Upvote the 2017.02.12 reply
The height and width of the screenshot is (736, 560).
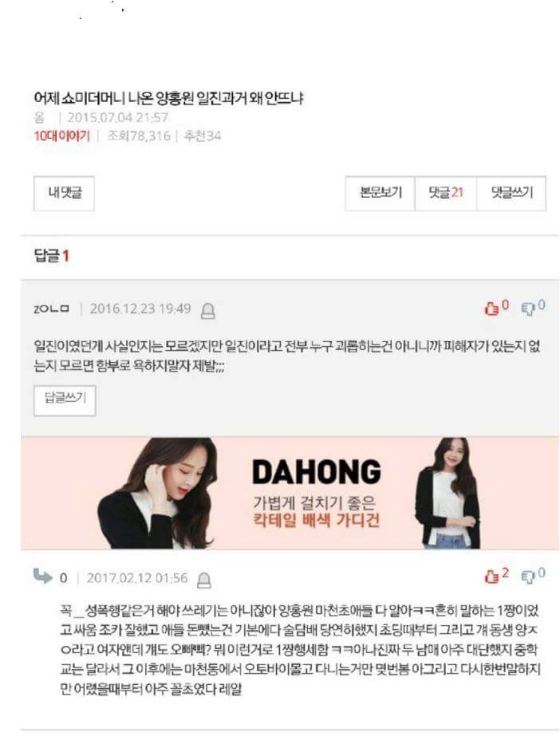point(495,575)
